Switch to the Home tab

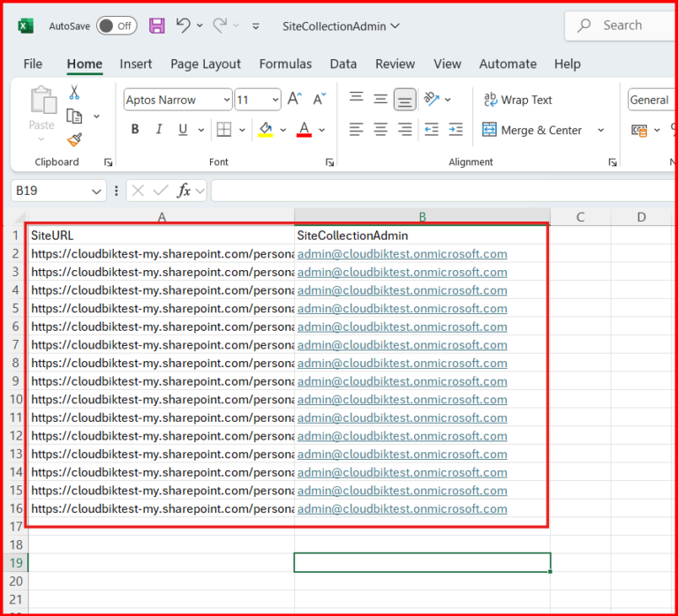85,64
